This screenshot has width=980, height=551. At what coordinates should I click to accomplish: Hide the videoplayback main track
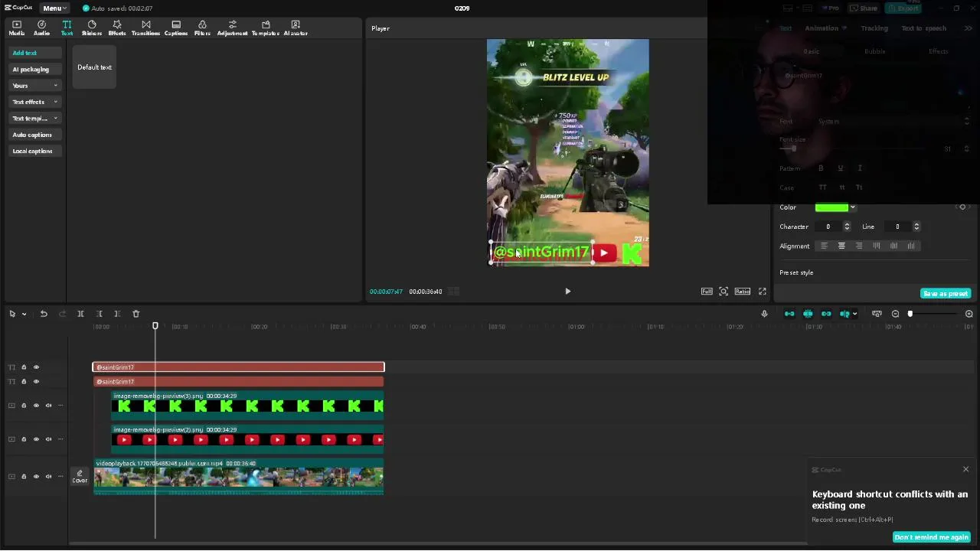pos(36,476)
